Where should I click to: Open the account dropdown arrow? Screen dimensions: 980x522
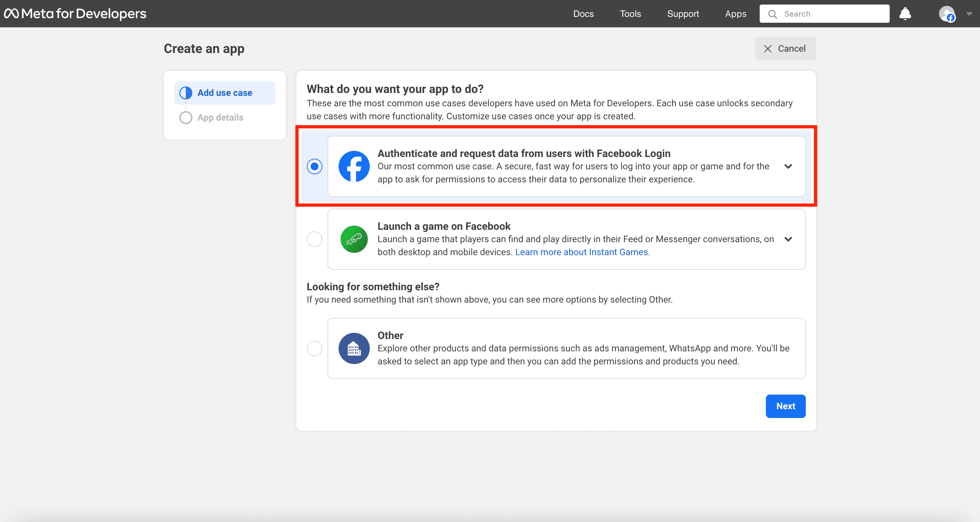point(969,14)
